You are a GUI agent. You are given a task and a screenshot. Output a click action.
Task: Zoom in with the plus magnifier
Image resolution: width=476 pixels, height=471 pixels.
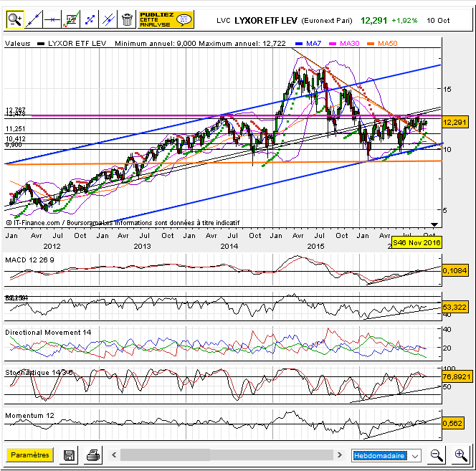pos(460,455)
